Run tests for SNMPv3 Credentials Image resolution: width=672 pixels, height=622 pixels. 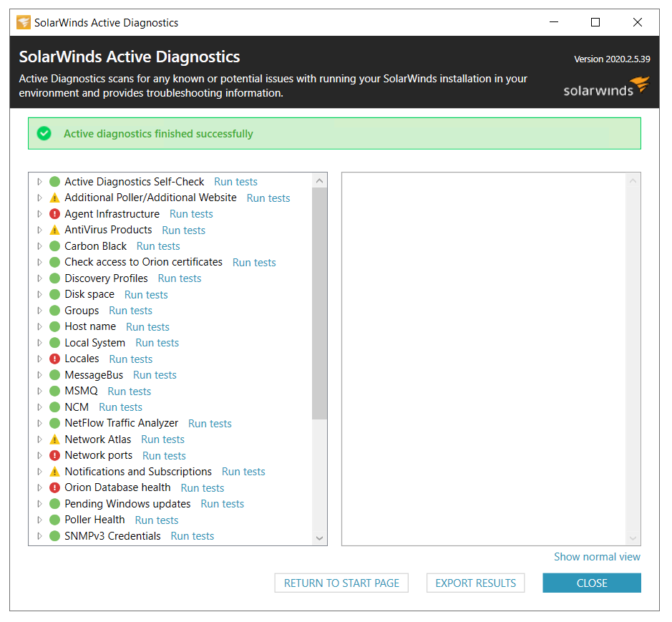[193, 536]
